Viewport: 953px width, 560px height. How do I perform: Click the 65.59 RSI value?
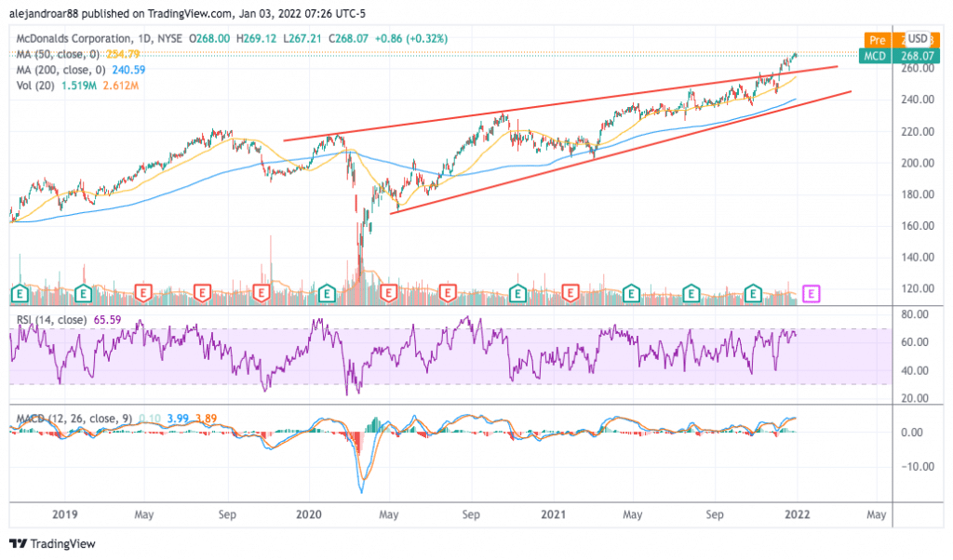click(108, 319)
